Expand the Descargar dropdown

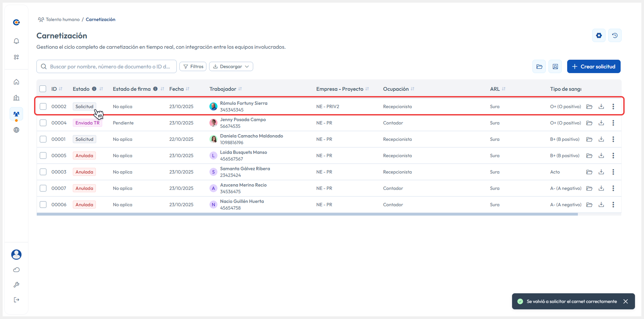[231, 66]
